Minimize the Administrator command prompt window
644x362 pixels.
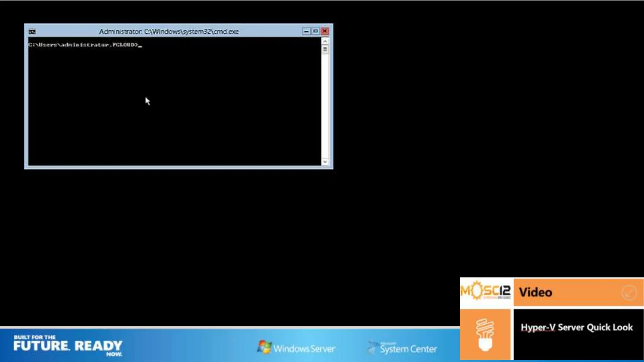306,31
